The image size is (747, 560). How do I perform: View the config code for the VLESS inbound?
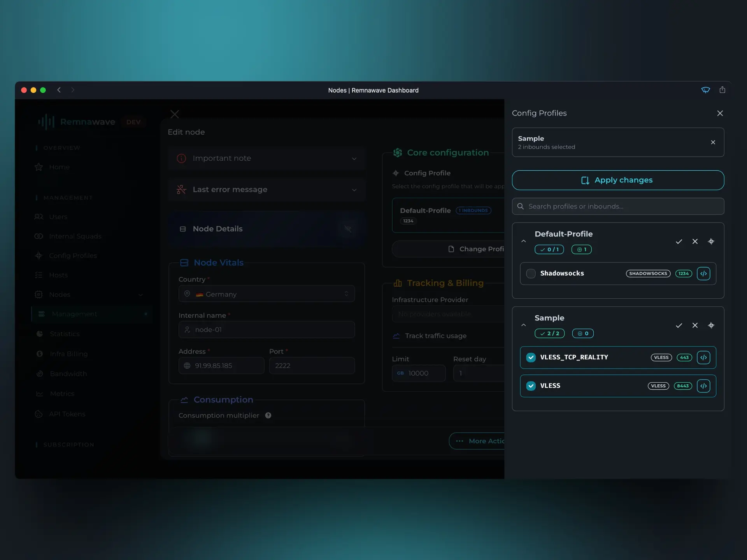[704, 386]
